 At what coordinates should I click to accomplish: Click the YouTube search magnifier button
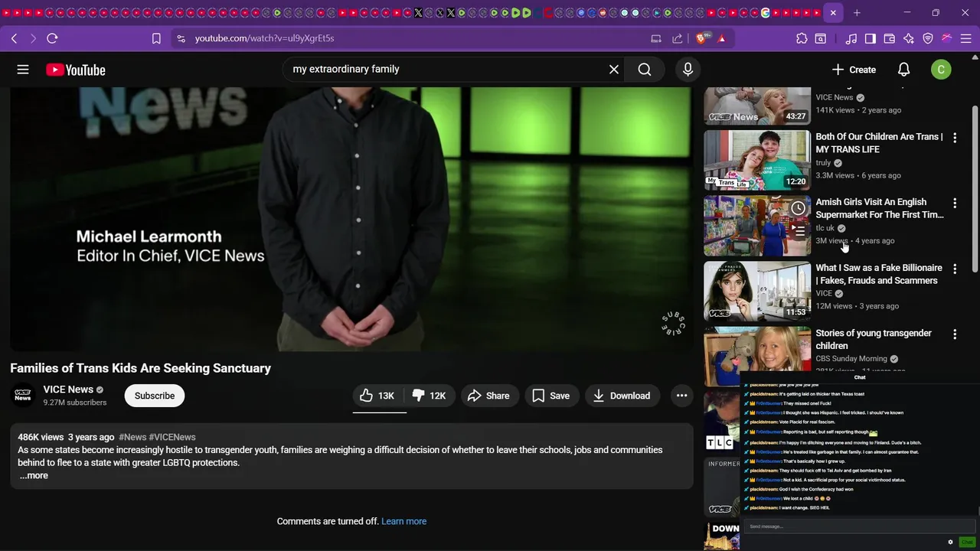click(x=645, y=70)
